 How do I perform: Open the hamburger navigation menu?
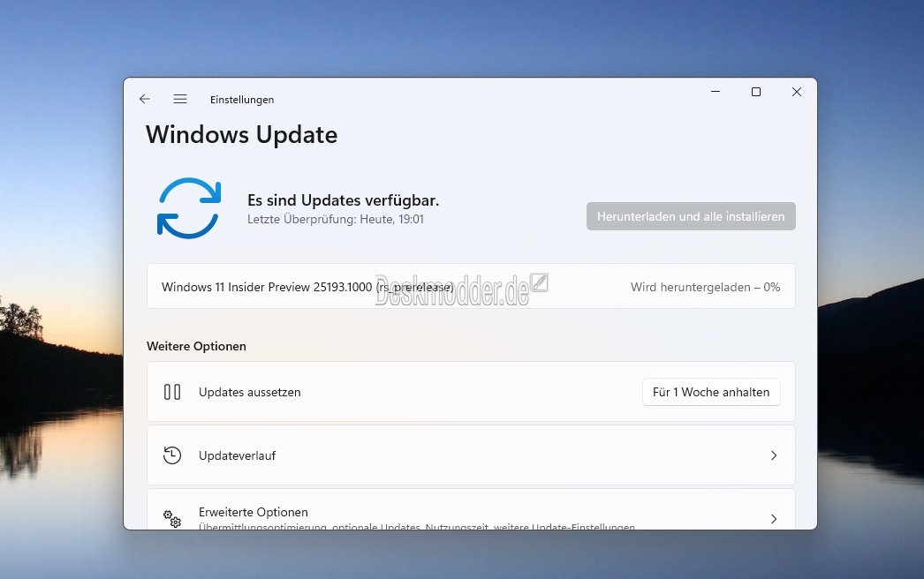[x=180, y=99]
